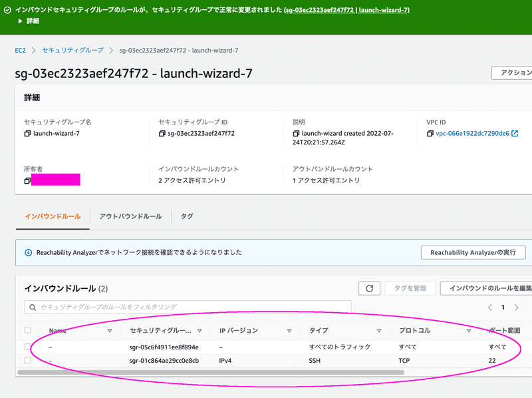532x398 pixels.
Task: Click the SSH type cell
Action: click(x=315, y=361)
